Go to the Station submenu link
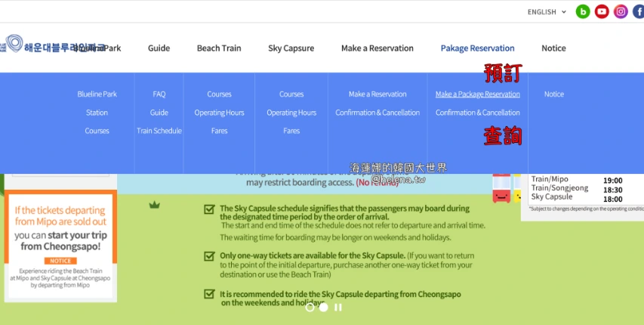Screen dimensions: 644x325 (x=97, y=113)
